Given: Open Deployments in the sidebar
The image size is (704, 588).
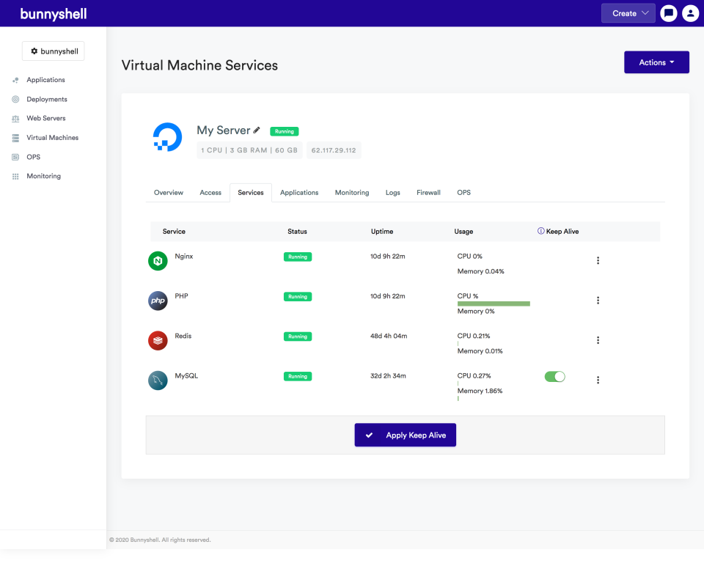Looking at the screenshot, I should (x=47, y=99).
